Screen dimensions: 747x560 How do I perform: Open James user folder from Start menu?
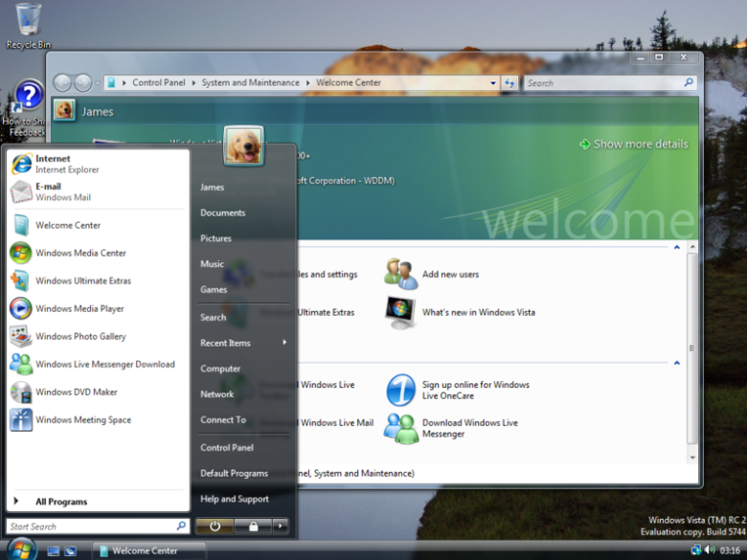click(244, 187)
